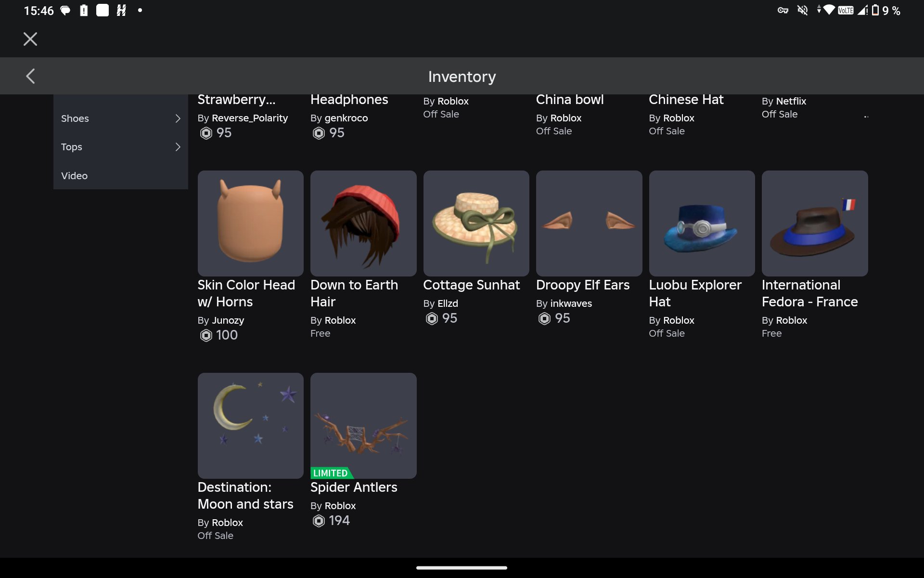Viewport: 924px width, 578px height.
Task: Click Robux icon under Reverse_Polarity
Action: click(206, 133)
